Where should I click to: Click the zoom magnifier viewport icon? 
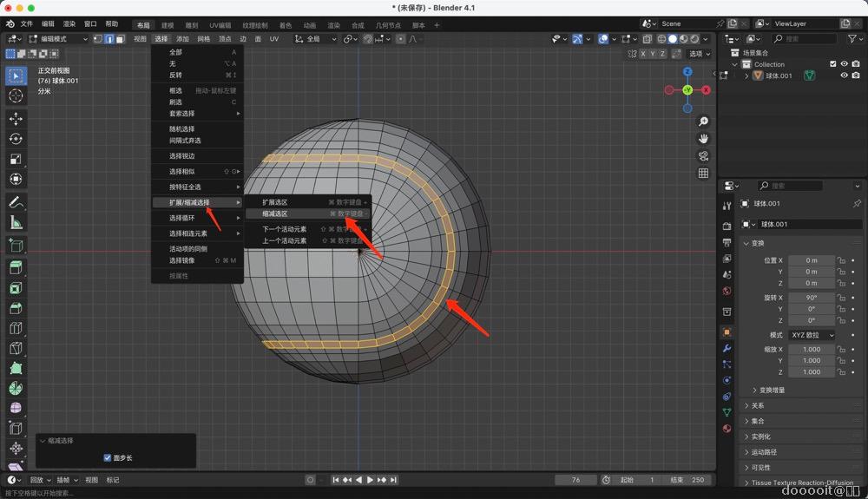tap(703, 121)
